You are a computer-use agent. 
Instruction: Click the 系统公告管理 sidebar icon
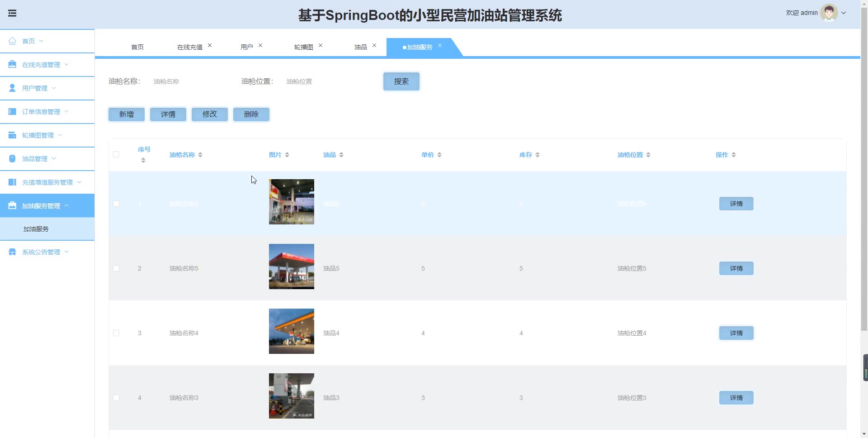coord(12,252)
